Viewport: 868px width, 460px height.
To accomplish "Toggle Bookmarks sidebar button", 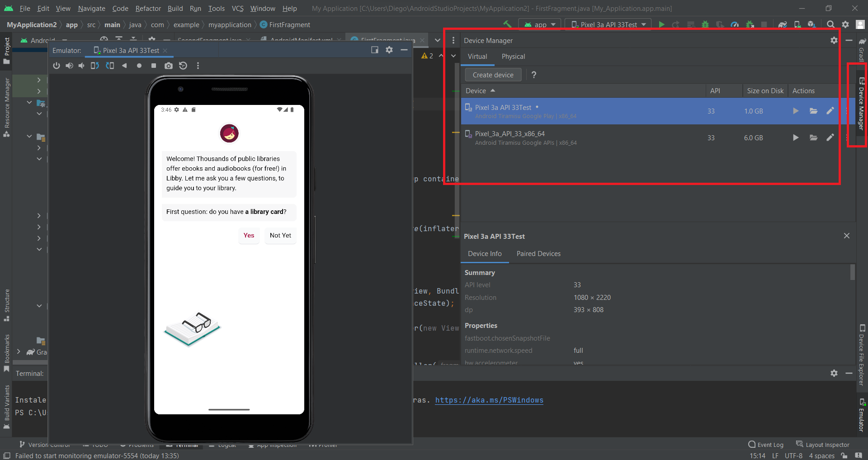I will 6,353.
